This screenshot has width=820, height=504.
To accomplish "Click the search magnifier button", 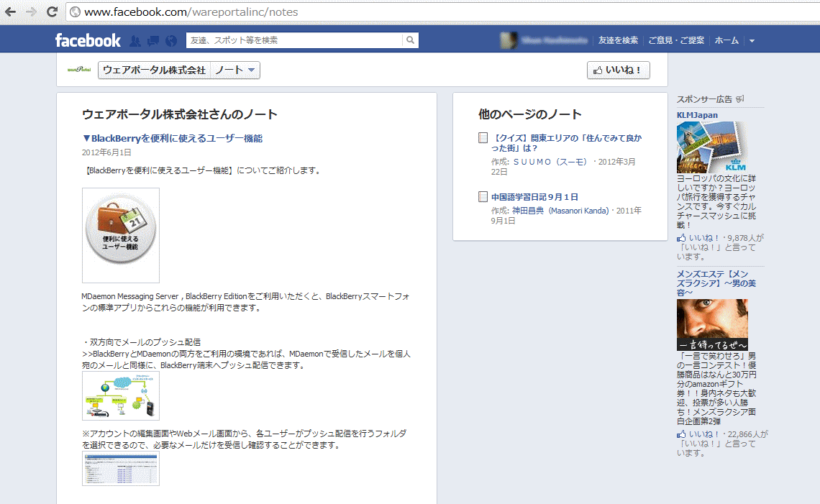I will [410, 40].
